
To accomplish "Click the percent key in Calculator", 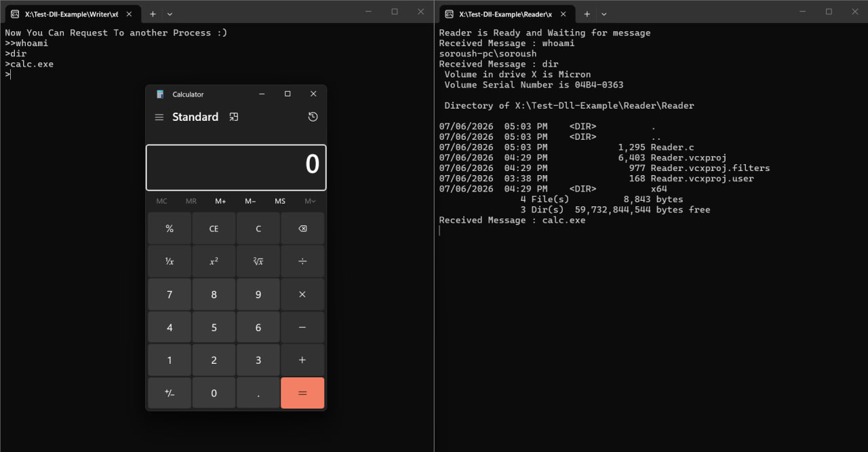I will [x=170, y=229].
